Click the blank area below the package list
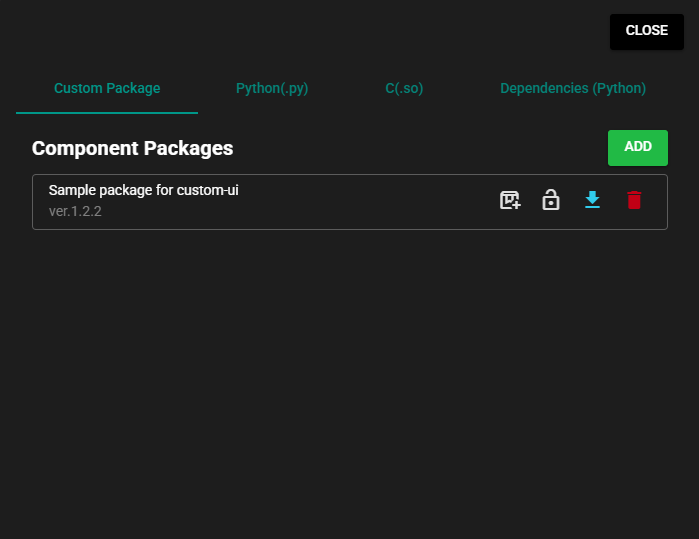The width and height of the screenshot is (699, 539). [350, 380]
